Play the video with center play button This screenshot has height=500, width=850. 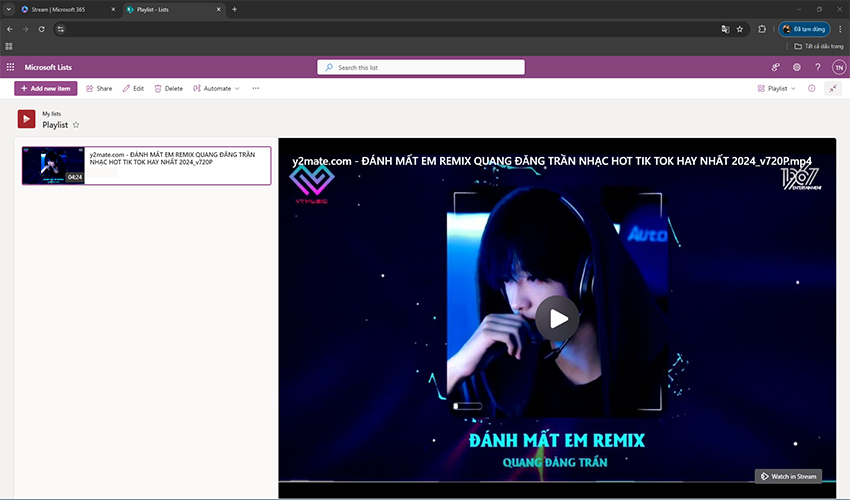coord(557,318)
